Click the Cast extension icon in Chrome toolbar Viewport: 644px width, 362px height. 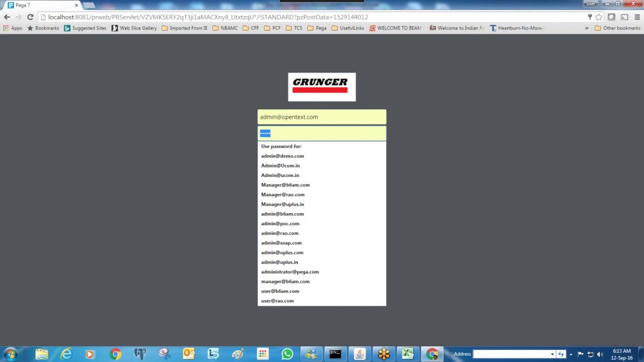pos(624,17)
